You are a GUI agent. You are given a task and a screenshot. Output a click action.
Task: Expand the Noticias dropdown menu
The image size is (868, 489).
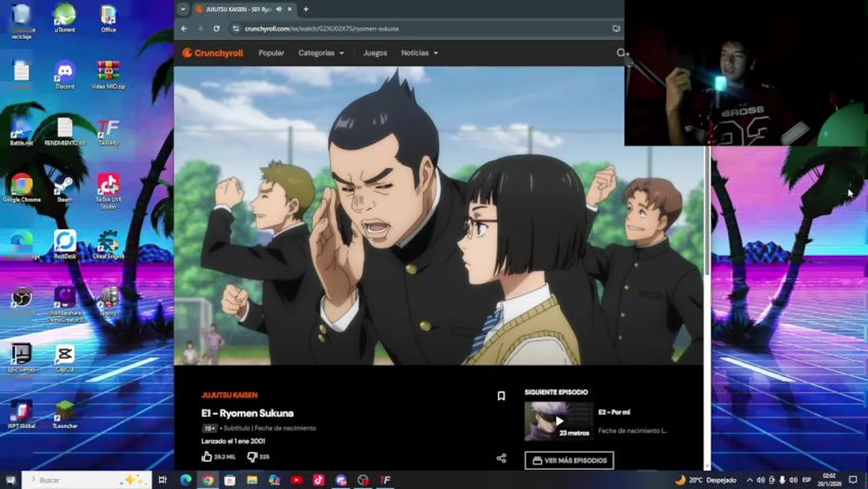[419, 52]
